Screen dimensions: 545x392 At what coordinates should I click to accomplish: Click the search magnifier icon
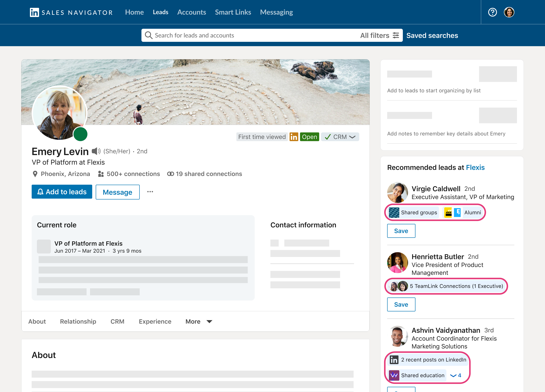[x=149, y=35]
